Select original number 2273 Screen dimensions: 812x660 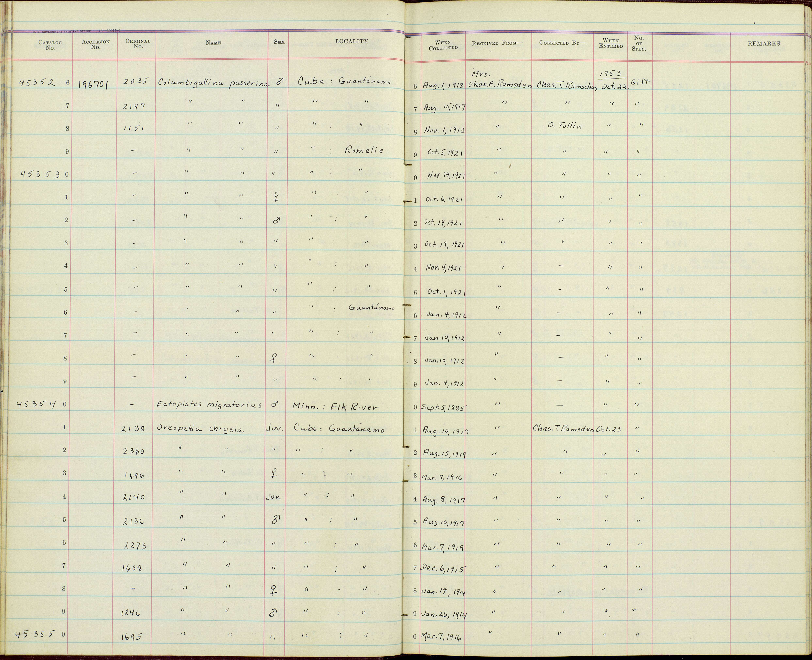[x=135, y=546]
